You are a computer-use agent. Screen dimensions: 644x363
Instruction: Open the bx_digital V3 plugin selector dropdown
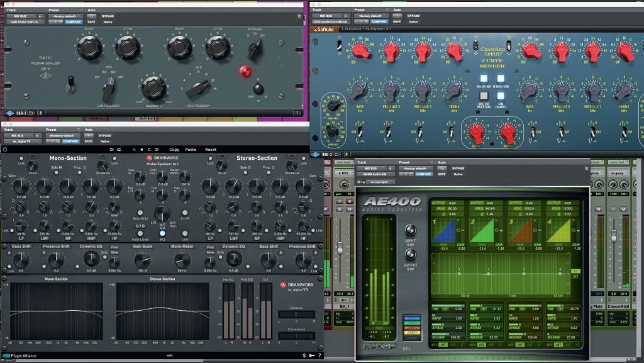23,142
